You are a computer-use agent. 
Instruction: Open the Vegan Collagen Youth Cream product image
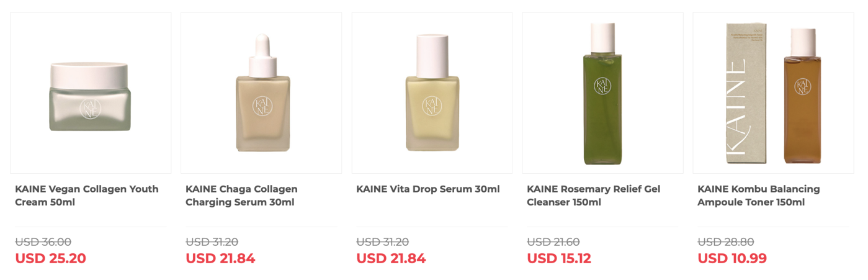pyautogui.click(x=91, y=93)
